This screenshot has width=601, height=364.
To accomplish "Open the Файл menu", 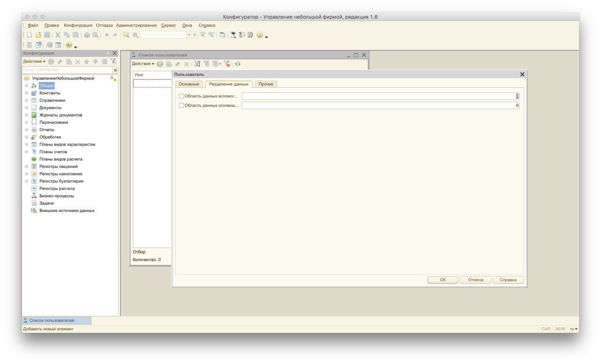I will coord(33,25).
